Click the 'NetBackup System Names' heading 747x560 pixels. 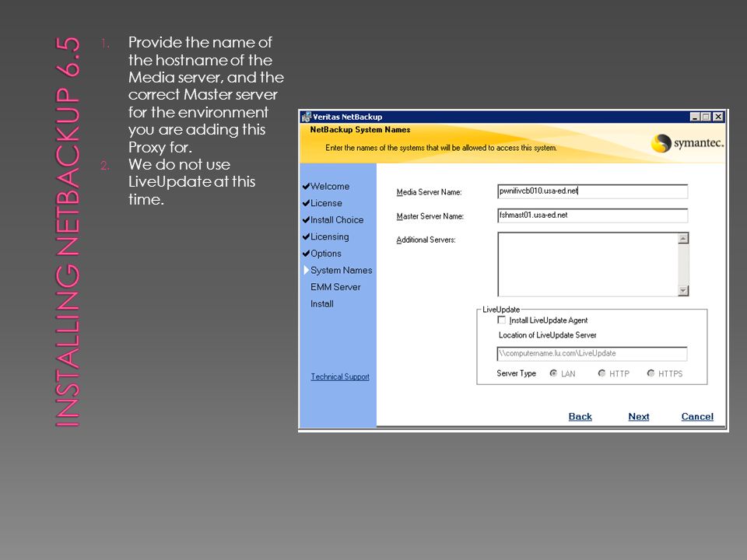coord(359,130)
